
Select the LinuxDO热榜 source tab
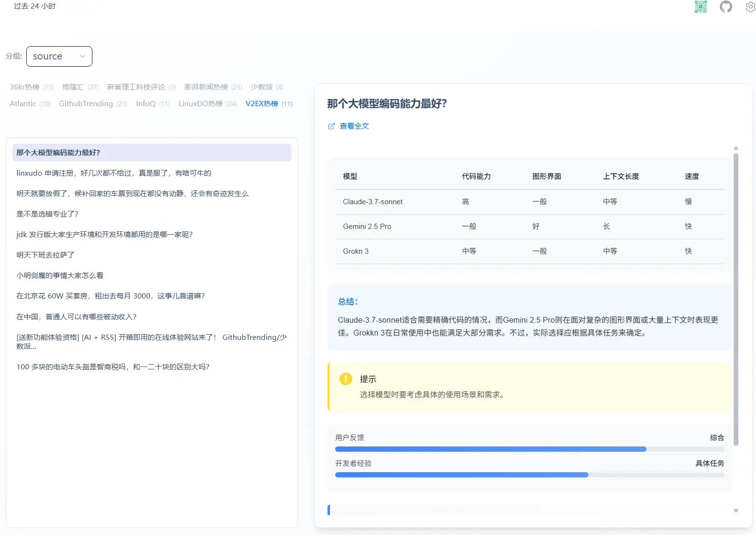tap(208, 104)
